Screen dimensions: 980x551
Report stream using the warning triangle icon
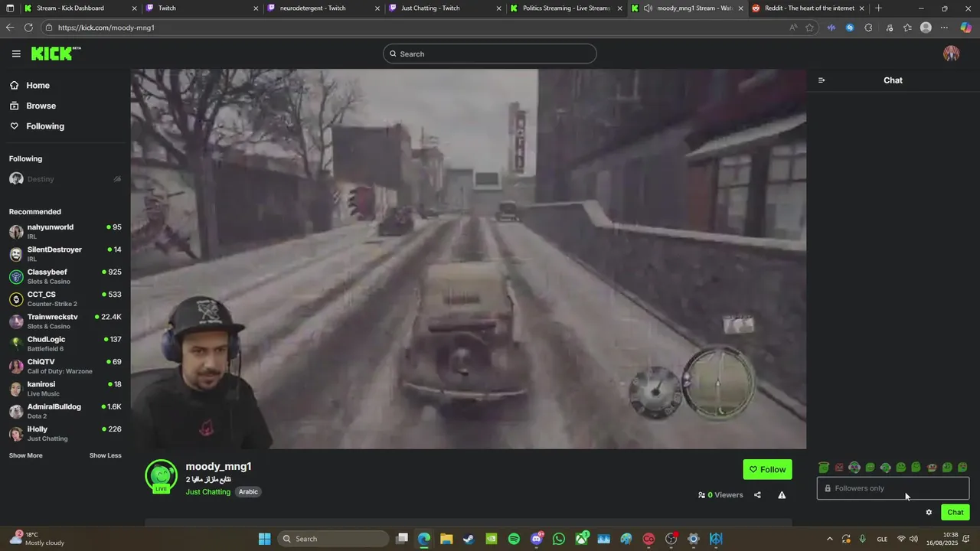click(782, 495)
